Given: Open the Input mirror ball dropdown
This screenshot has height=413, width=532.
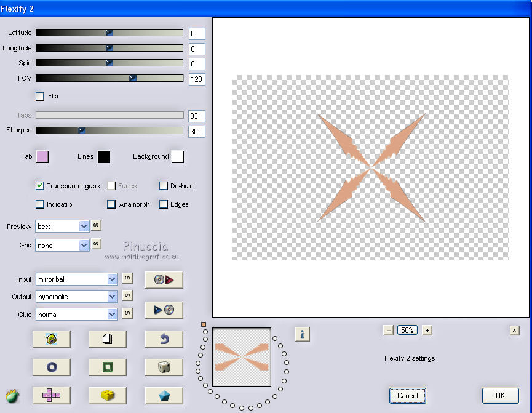Looking at the screenshot, I should coord(77,279).
